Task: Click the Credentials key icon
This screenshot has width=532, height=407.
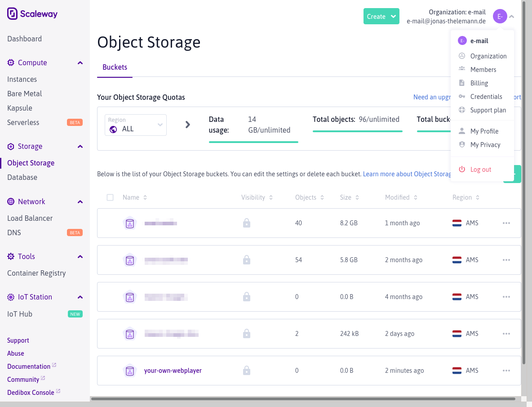Action: 462,96
